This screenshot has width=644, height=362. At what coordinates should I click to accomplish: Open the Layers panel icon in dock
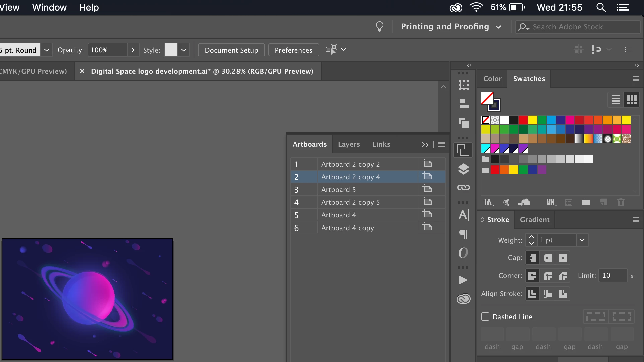tap(463, 169)
